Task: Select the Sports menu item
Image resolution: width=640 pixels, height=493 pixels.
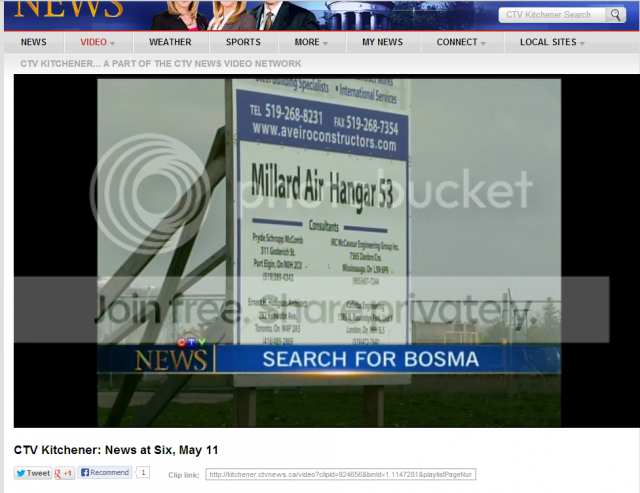Action: pyautogui.click(x=243, y=43)
